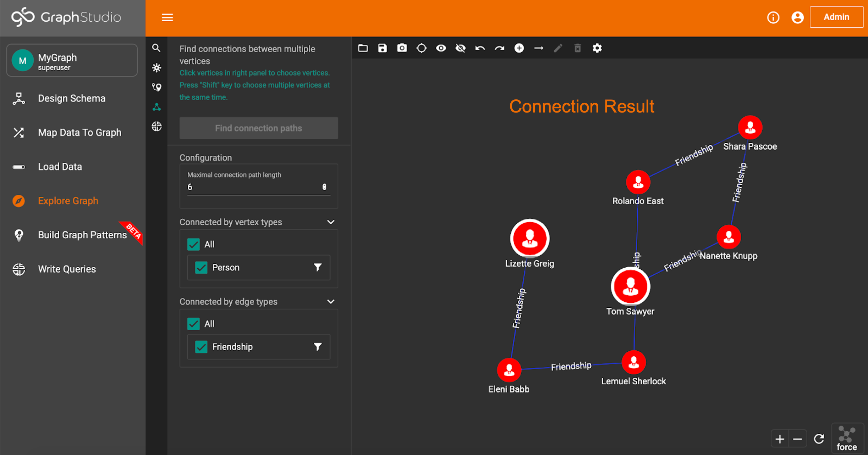Uncheck the Person vertex type checkbox
The height and width of the screenshot is (455, 868).
[x=201, y=267]
